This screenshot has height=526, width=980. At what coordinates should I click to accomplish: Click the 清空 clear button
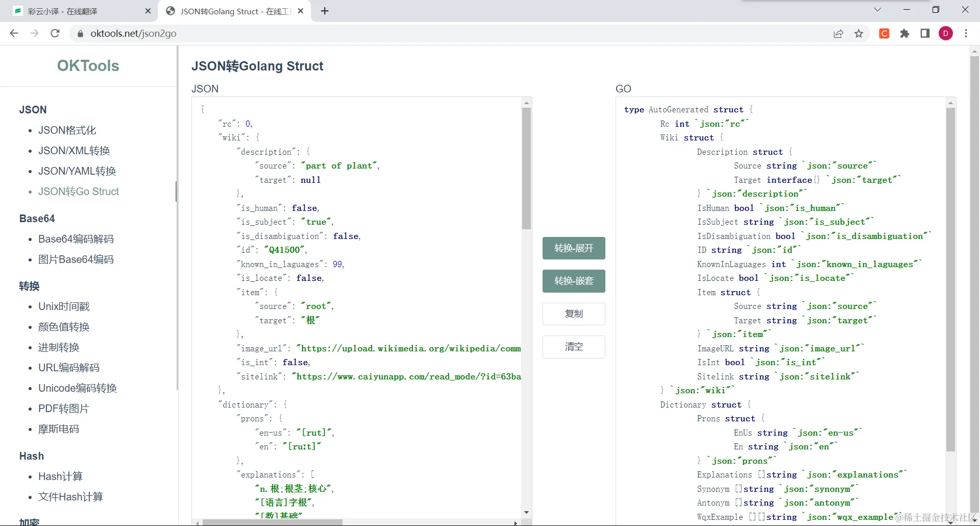(x=574, y=347)
